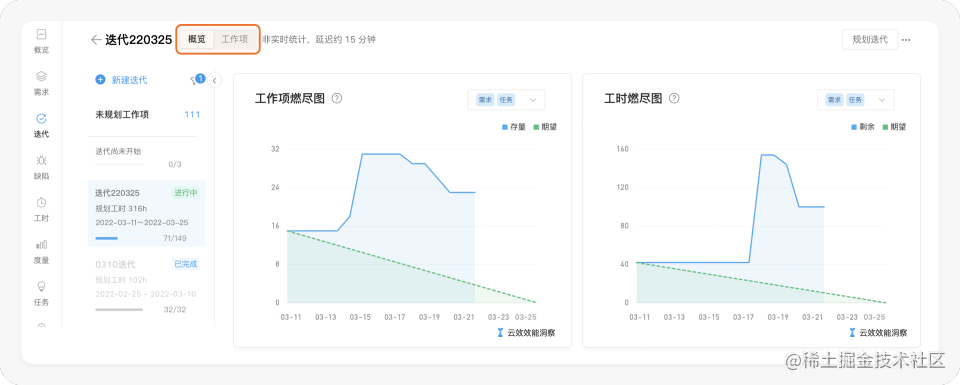This screenshot has width=960, height=385.
Task: Click the 规划迭代 button
Action: coord(870,39)
